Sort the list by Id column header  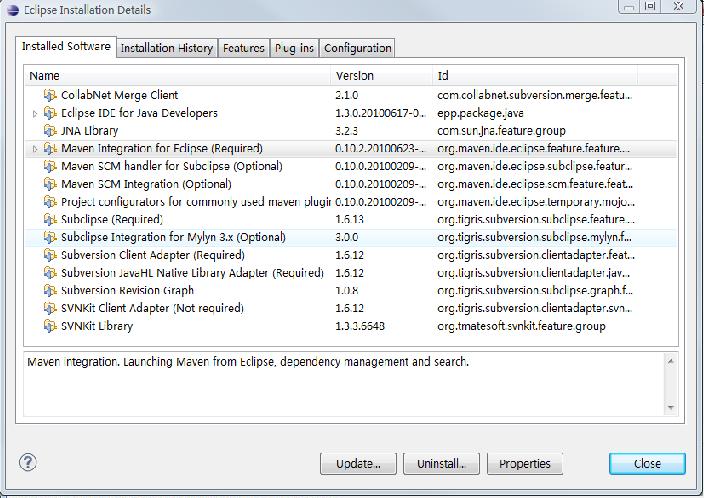[535, 75]
